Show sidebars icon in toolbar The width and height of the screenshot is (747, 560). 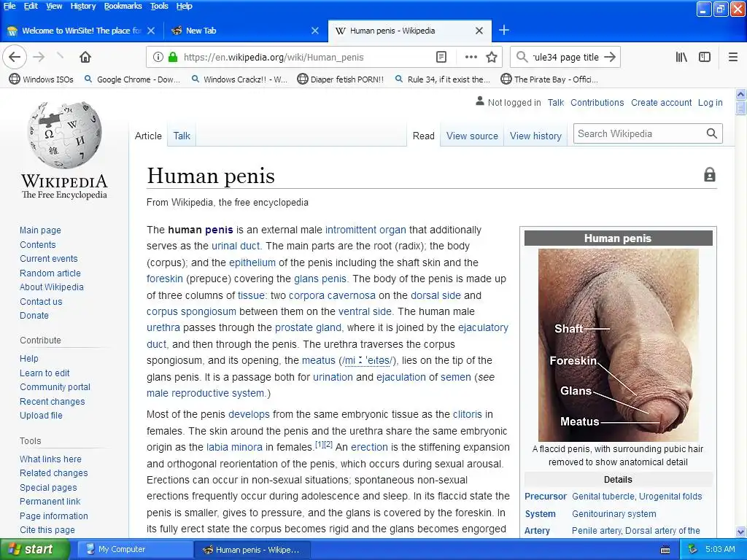(x=705, y=57)
